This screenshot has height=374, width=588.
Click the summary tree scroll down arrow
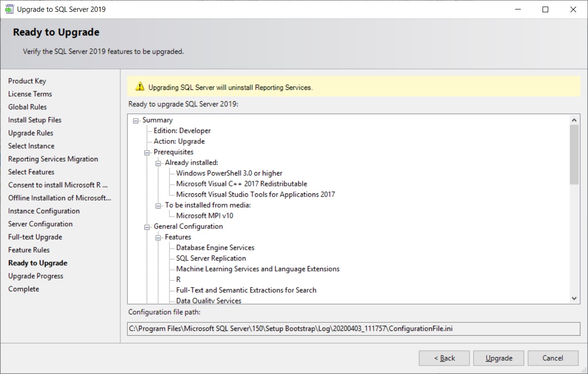tap(574, 298)
